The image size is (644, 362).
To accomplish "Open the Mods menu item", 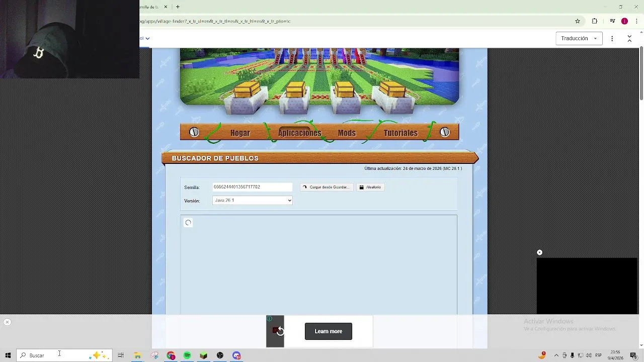I will point(347,133).
